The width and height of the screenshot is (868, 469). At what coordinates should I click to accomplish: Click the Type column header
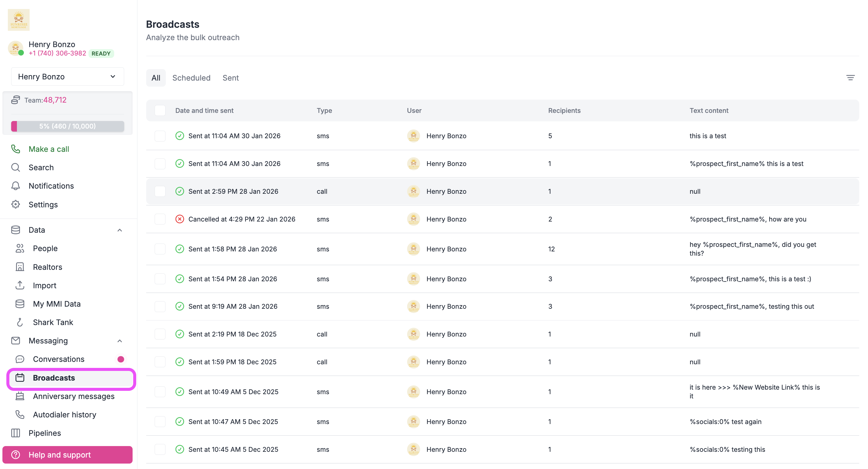(324, 110)
